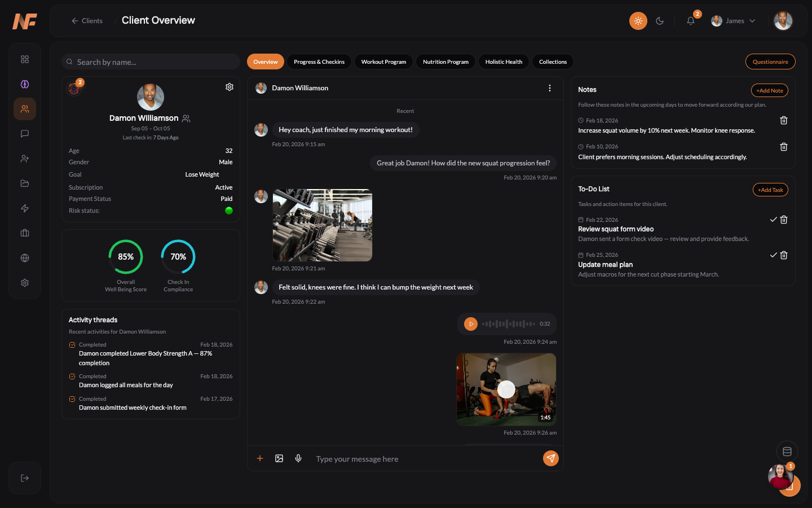Open the Notifications bell with 2 alerts
Screen dimensions: 812x508
coord(690,21)
